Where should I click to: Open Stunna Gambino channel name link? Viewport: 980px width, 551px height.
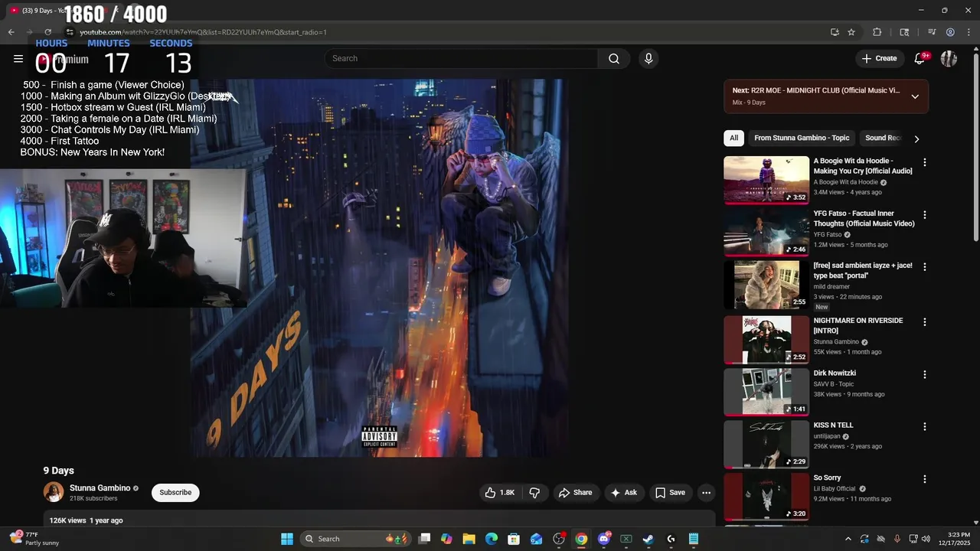pos(100,488)
